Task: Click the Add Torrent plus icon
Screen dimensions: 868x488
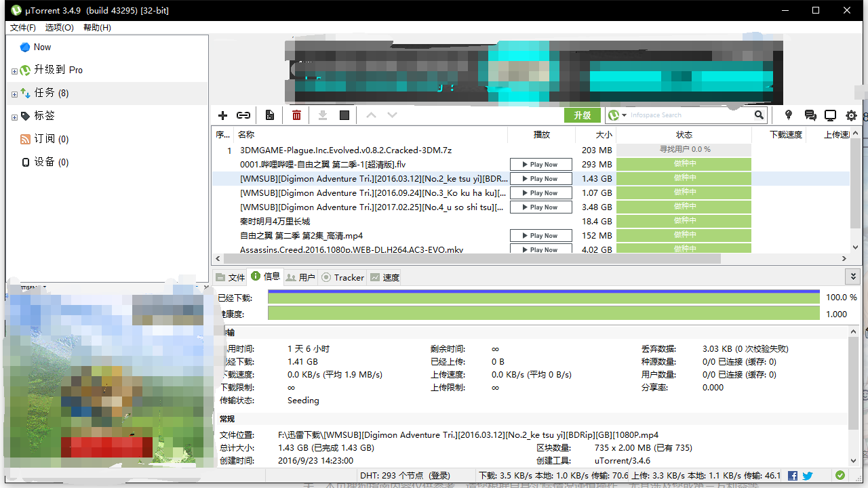Action: pos(222,115)
